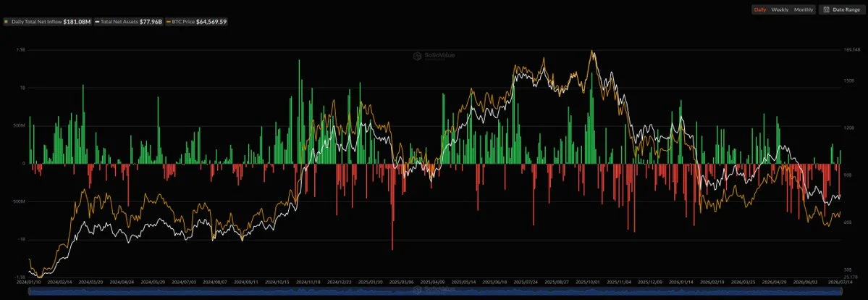Image resolution: width=868 pixels, height=300 pixels.
Task: Click the 120B label on right axis
Action: coord(848,128)
